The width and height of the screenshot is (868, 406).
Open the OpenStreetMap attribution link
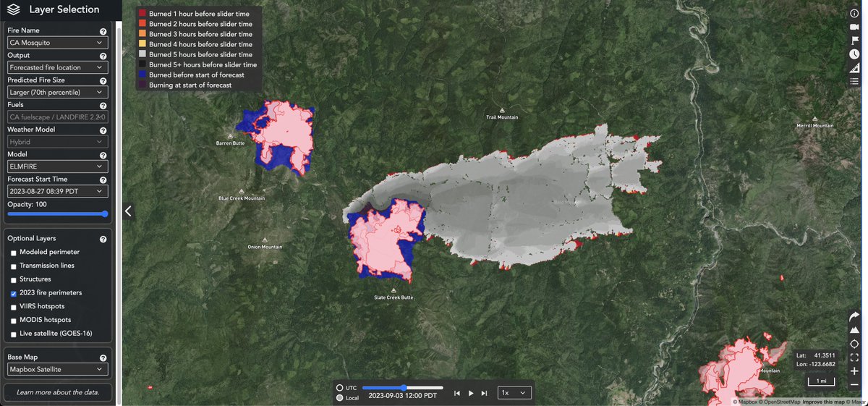[x=779, y=402]
